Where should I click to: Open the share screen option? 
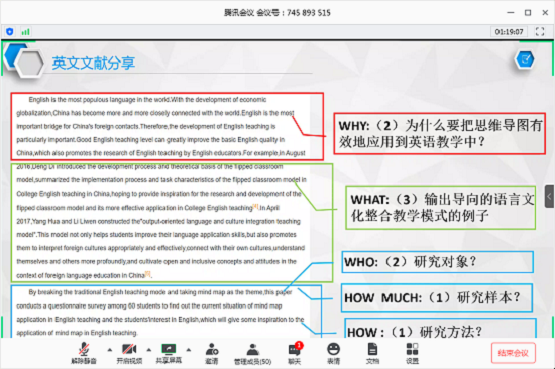[168, 353]
